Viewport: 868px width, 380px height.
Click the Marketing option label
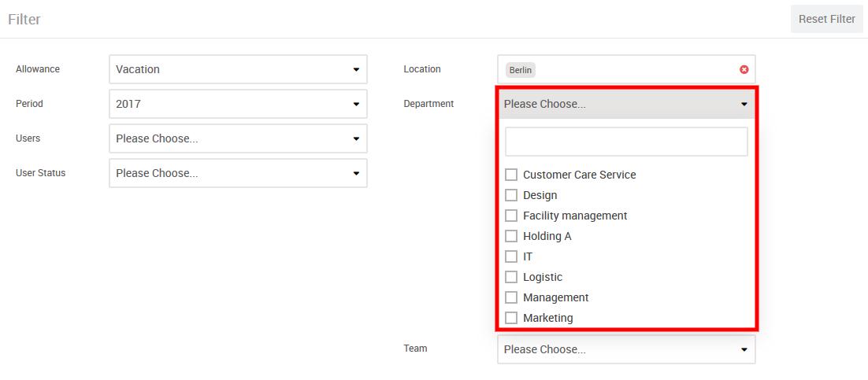coord(548,318)
